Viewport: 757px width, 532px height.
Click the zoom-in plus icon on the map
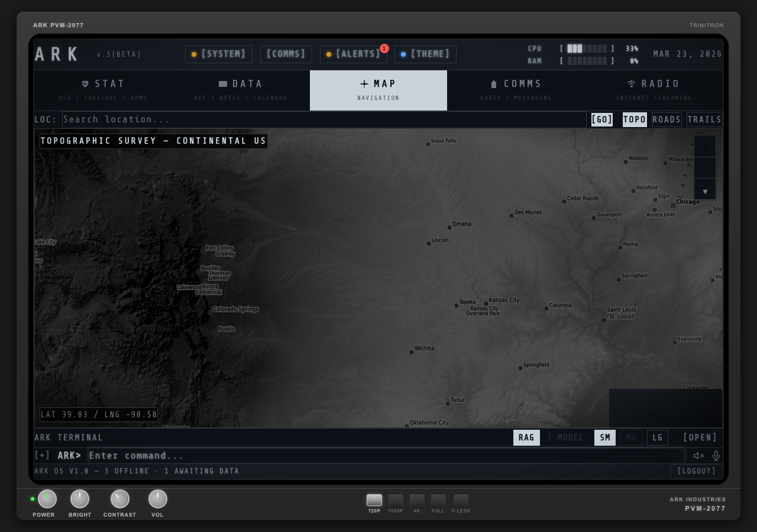coord(705,145)
